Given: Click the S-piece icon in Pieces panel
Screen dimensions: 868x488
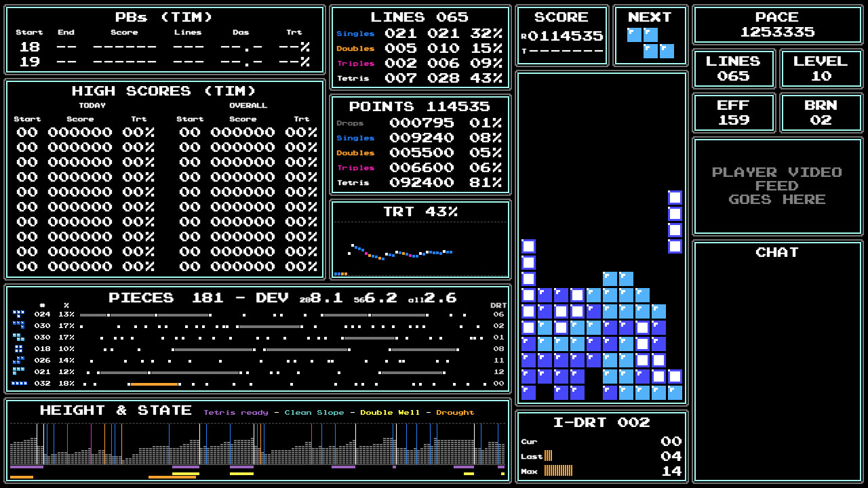Looking at the screenshot, I should tap(18, 361).
